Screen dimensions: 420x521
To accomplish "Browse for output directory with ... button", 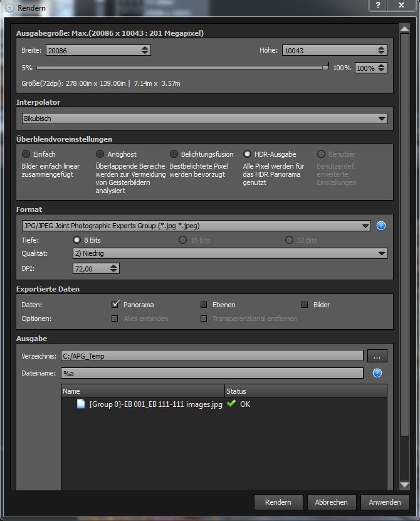I will (x=377, y=356).
